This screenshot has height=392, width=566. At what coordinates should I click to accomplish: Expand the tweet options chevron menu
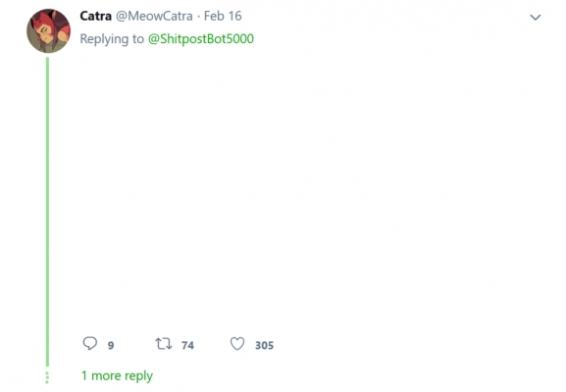(536, 17)
